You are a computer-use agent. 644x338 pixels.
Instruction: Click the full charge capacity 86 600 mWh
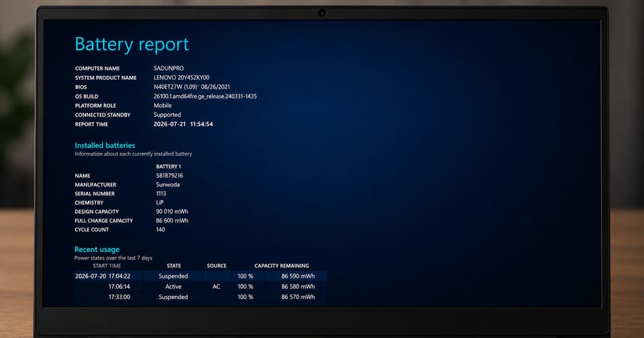pos(172,221)
